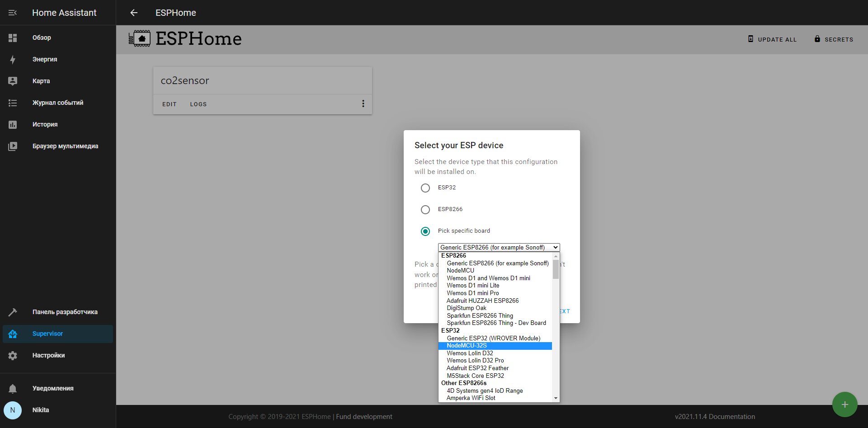Open the Карта map icon in the sidebar
This screenshot has height=428, width=868.
tap(13, 81)
